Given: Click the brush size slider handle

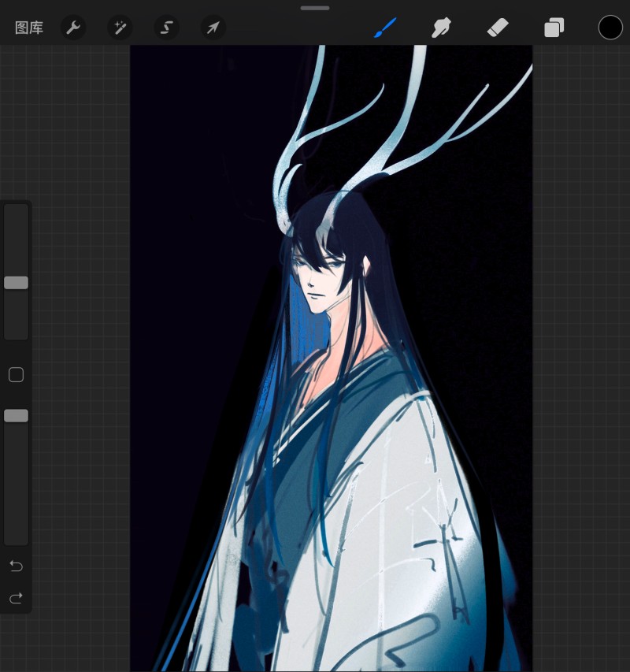Looking at the screenshot, I should click(x=17, y=283).
